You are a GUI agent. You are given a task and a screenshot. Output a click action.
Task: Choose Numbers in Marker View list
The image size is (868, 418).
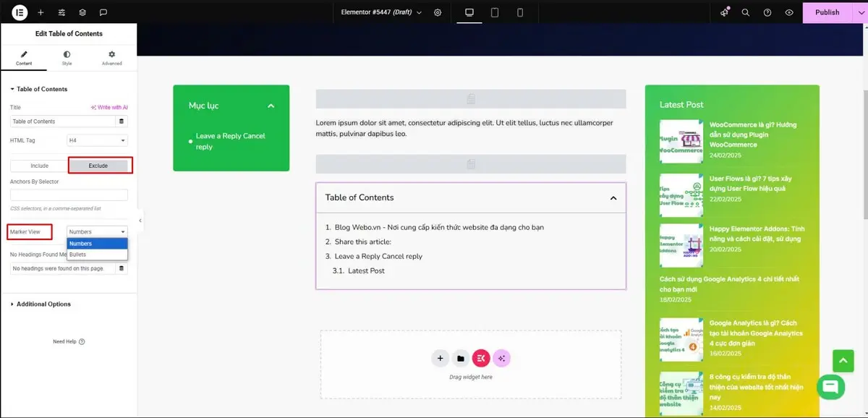pos(98,244)
